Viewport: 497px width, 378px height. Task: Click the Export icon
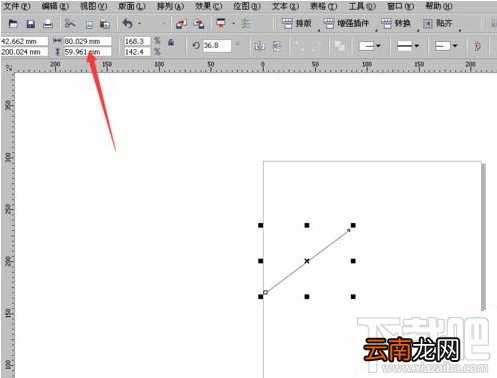click(x=199, y=24)
